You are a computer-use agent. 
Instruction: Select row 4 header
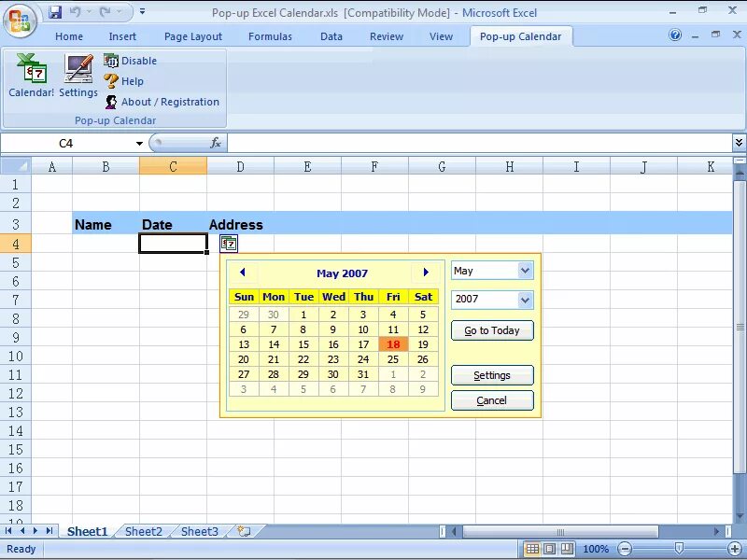(16, 244)
